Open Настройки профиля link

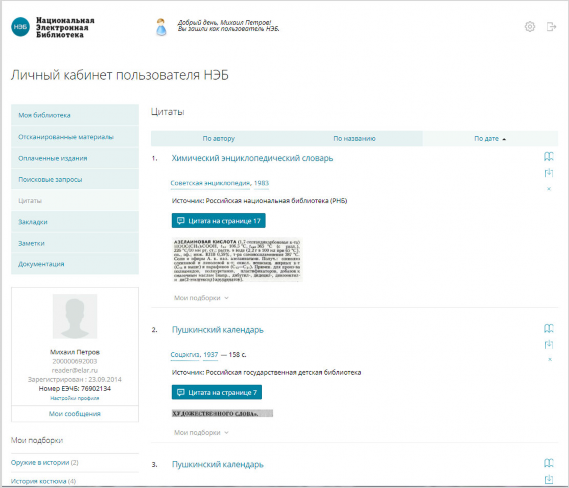[x=75, y=398]
